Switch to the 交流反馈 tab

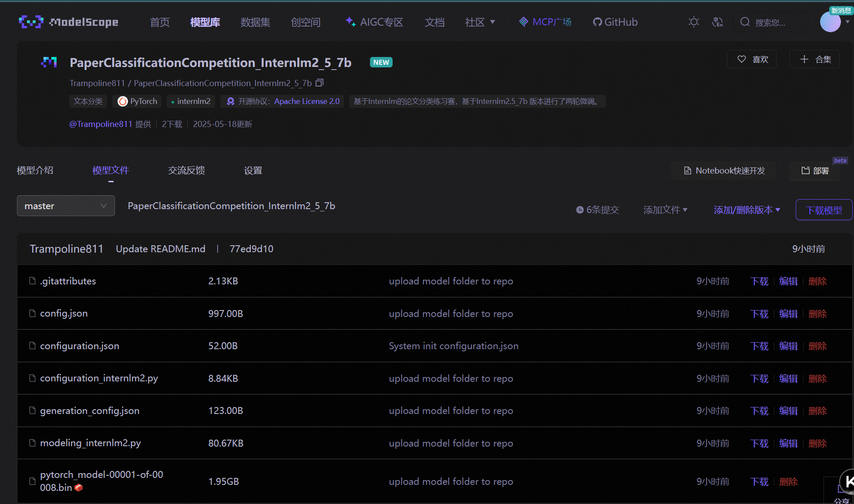tap(186, 170)
